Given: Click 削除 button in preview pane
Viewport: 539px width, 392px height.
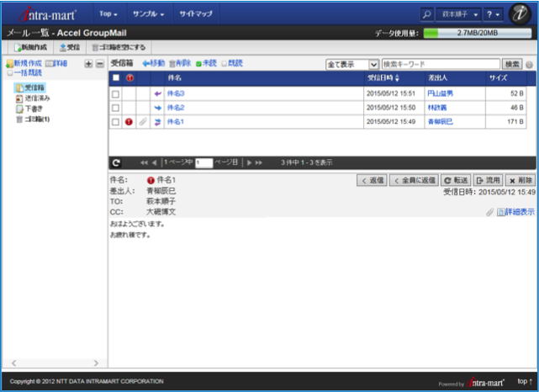Looking at the screenshot, I should pyautogui.click(x=521, y=181).
